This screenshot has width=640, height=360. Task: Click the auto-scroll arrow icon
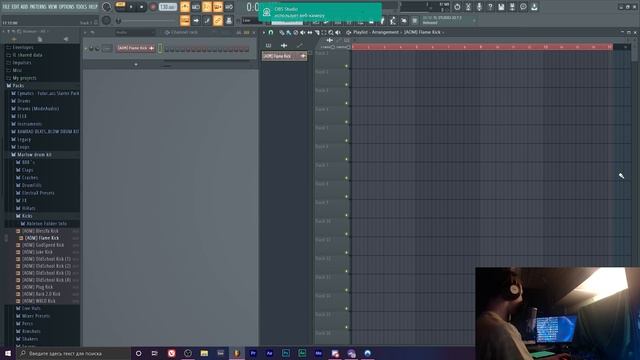(x=196, y=20)
